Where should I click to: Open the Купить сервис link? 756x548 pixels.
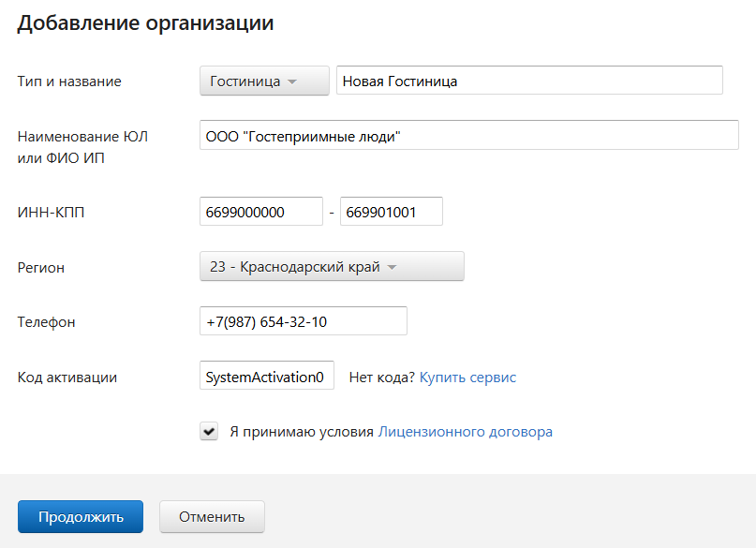[467, 377]
